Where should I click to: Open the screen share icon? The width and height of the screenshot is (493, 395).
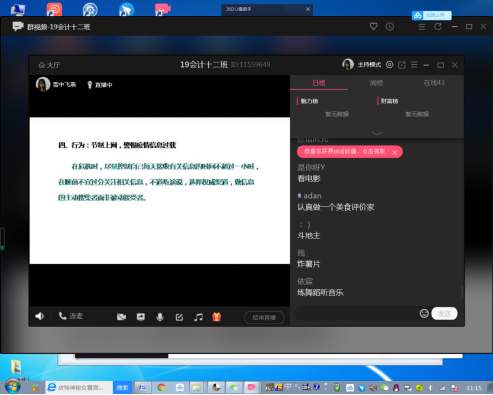click(x=141, y=317)
